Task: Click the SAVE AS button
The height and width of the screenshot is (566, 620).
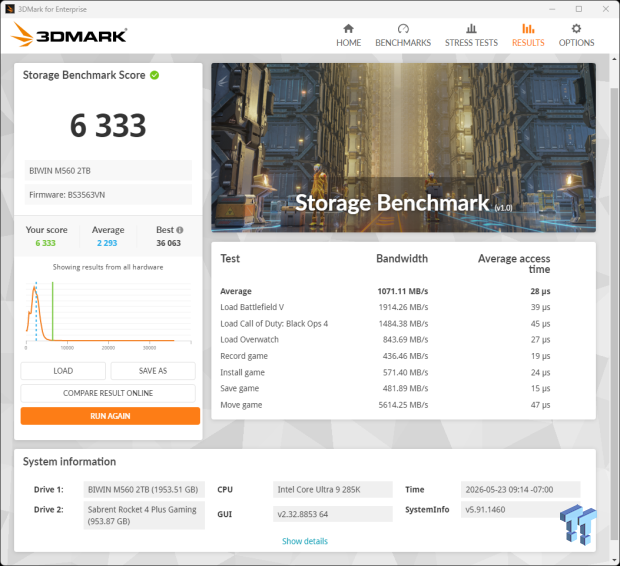Action: click(153, 371)
